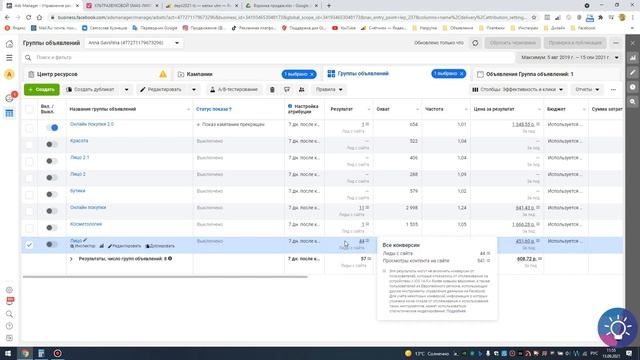Click the people/audience toolbar icon

pyautogui.click(x=302, y=89)
